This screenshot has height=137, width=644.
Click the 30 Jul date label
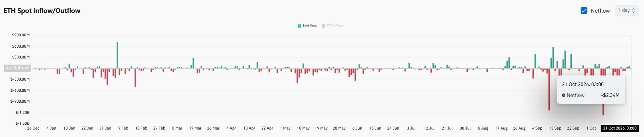(465, 128)
